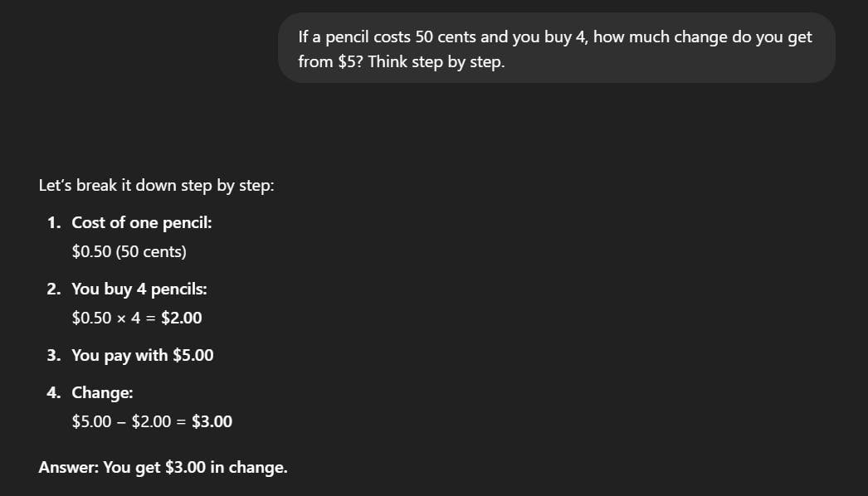Viewport: 868px width, 496px height.
Task: Click the multiplication sign in step 2
Action: (x=122, y=318)
